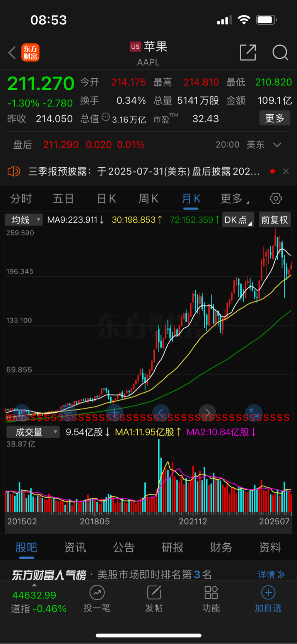Screen dimensions: 297x644
Task: Open the DK点 dropdown
Action: [x=238, y=220]
